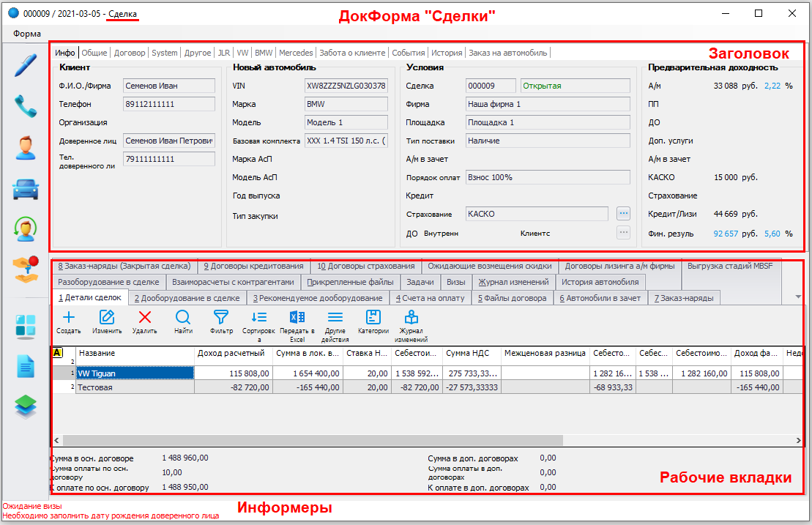Open the blue car sidebar icon
This screenshot has height=525, width=812.
(x=26, y=189)
